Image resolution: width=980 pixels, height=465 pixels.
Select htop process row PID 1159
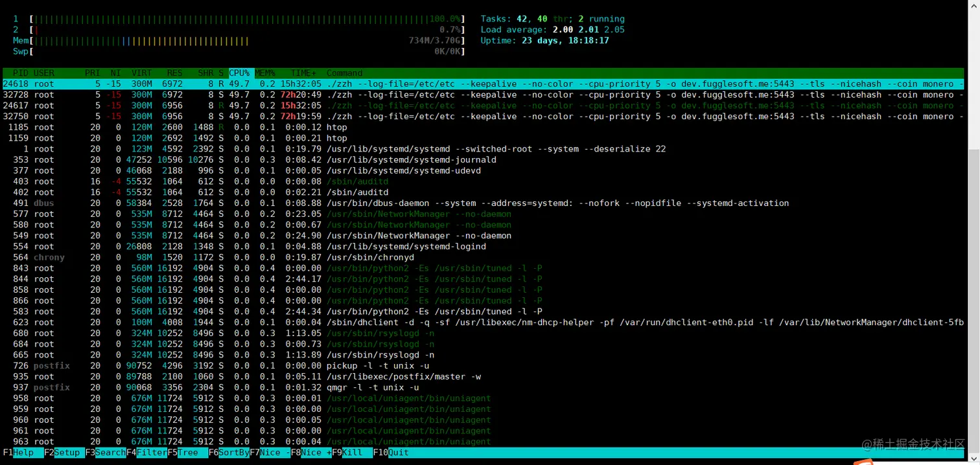pos(484,138)
